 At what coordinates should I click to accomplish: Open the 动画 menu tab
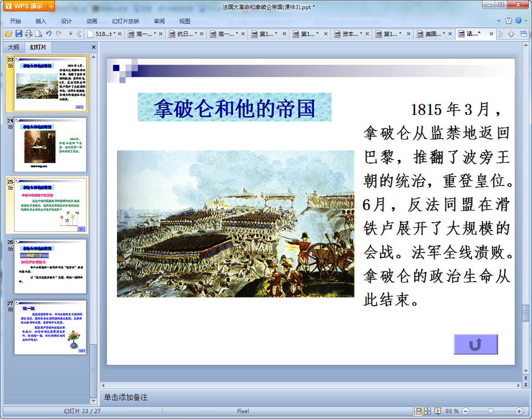pyautogui.click(x=91, y=21)
